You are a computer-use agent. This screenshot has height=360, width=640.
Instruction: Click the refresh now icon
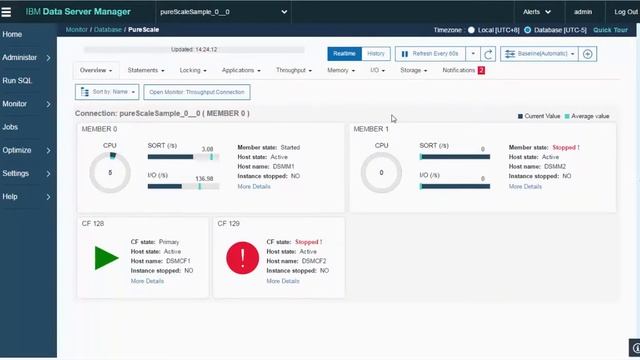488,54
